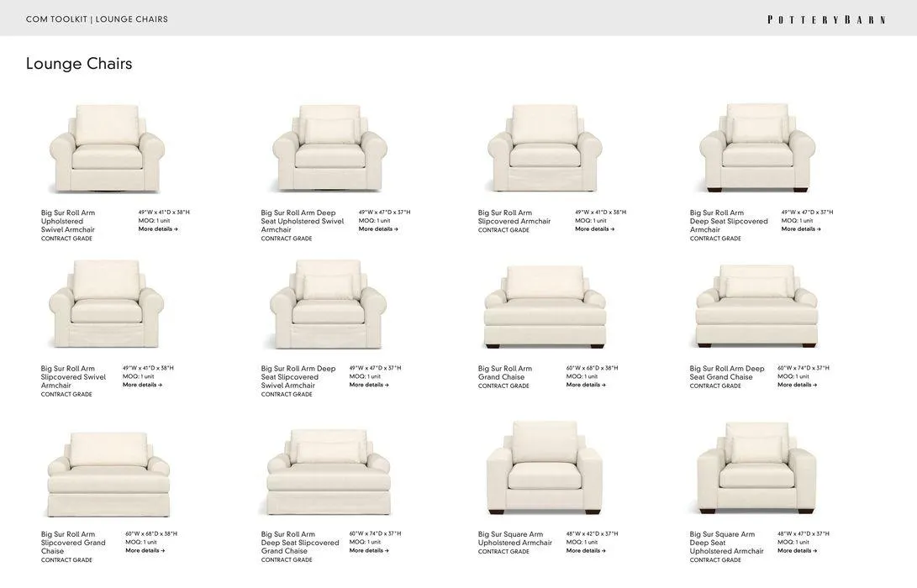Open More details for Roll Arm Slipcovered Swivel Armchair
Image resolution: width=917 pixels, height=588 pixels.
click(142, 385)
